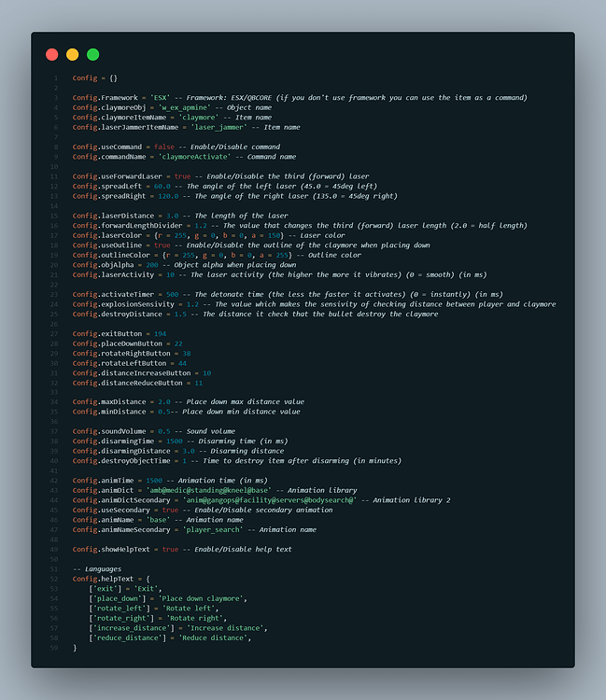
Task: Click the false value of Config.useCommand
Action: pos(164,147)
